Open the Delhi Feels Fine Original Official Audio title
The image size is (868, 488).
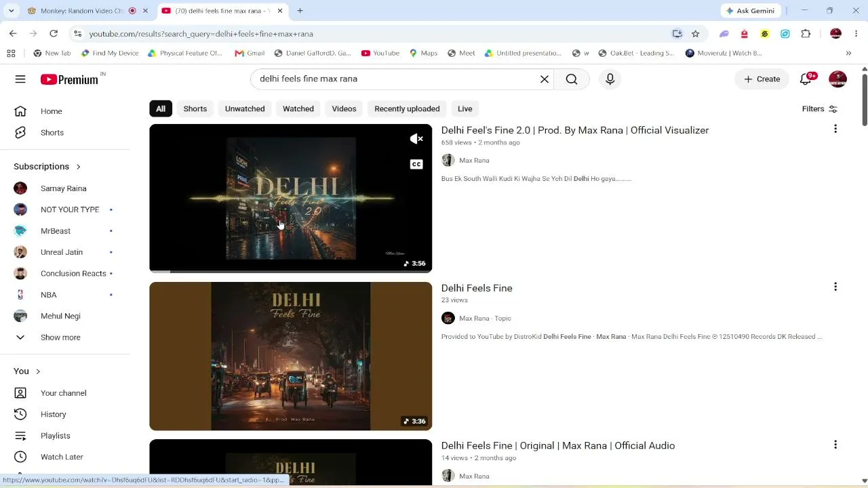tap(558, 445)
